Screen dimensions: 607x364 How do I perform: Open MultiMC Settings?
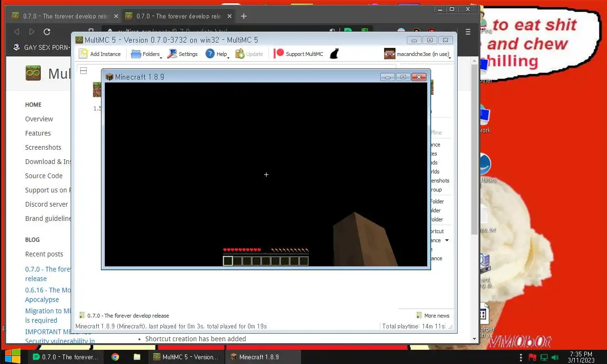pyautogui.click(x=183, y=54)
